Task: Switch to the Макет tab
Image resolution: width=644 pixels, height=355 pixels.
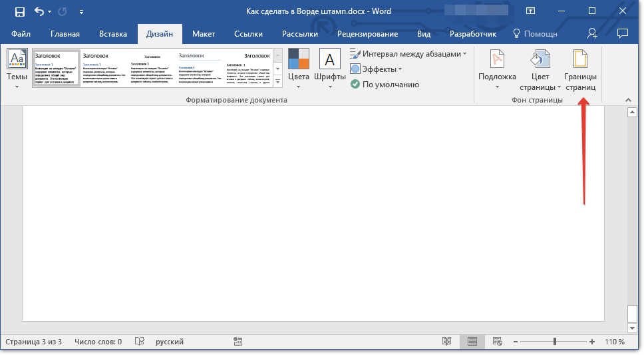Action: (204, 34)
